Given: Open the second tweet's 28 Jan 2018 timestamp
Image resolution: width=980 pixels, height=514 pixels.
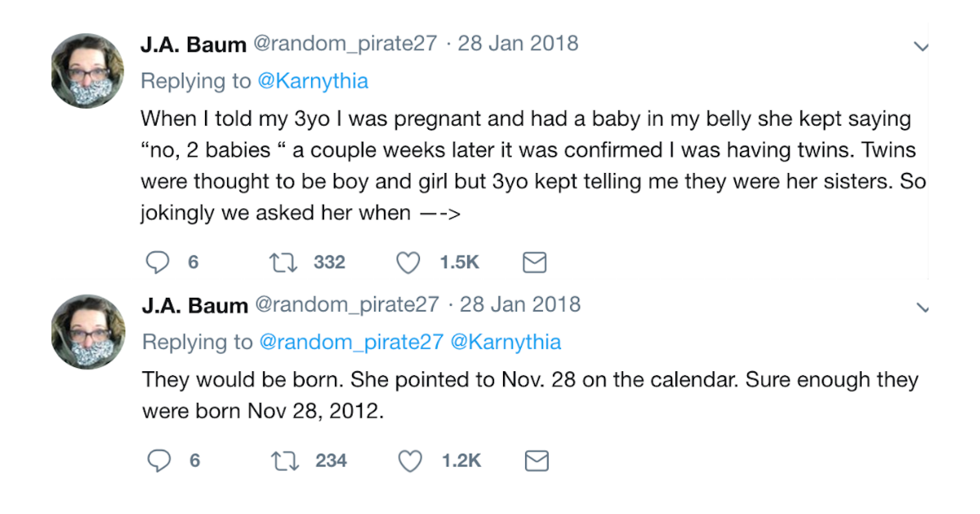Looking at the screenshot, I should (x=520, y=305).
